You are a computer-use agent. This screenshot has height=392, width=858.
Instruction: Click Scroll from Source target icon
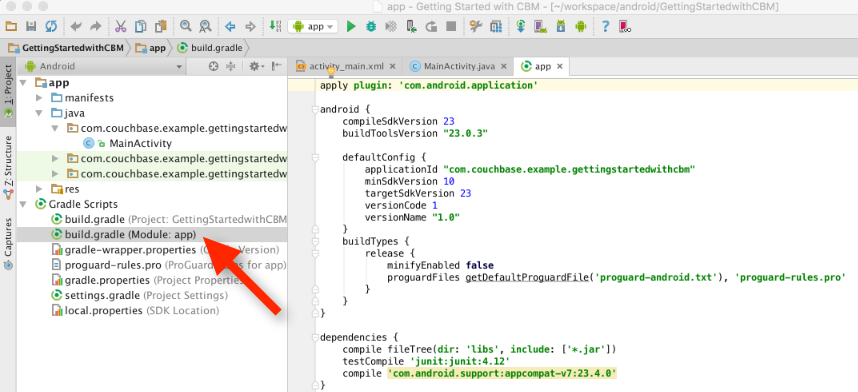point(214,66)
